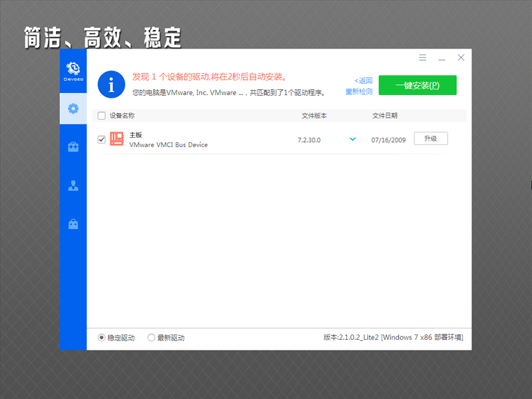Screen dimensions: 532x399
Task: Click the 主板 device category label
Action: [136, 135]
